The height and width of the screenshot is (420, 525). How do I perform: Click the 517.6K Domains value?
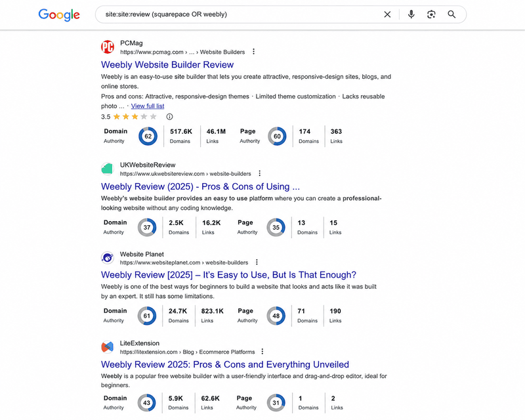181,132
